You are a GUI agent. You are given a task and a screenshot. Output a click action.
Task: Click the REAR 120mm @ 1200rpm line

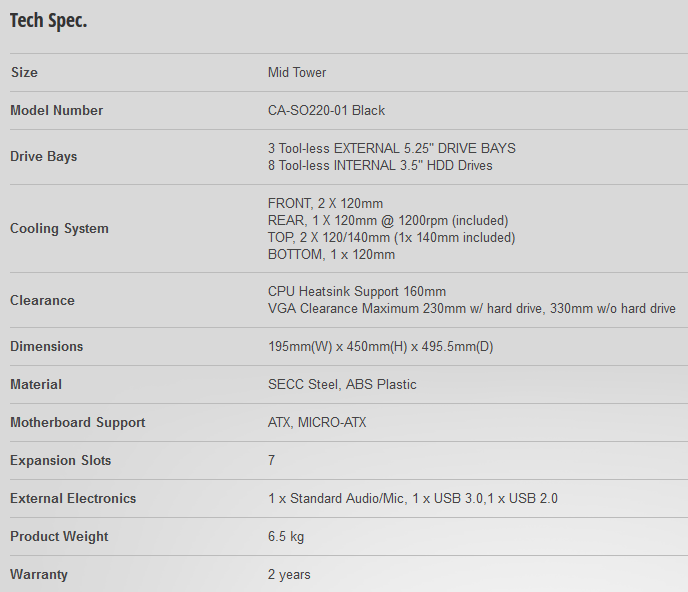388,220
